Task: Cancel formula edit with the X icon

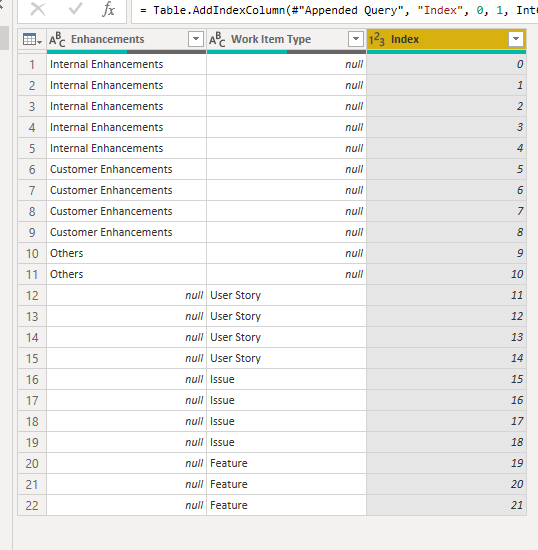Action: pyautogui.click(x=38, y=9)
